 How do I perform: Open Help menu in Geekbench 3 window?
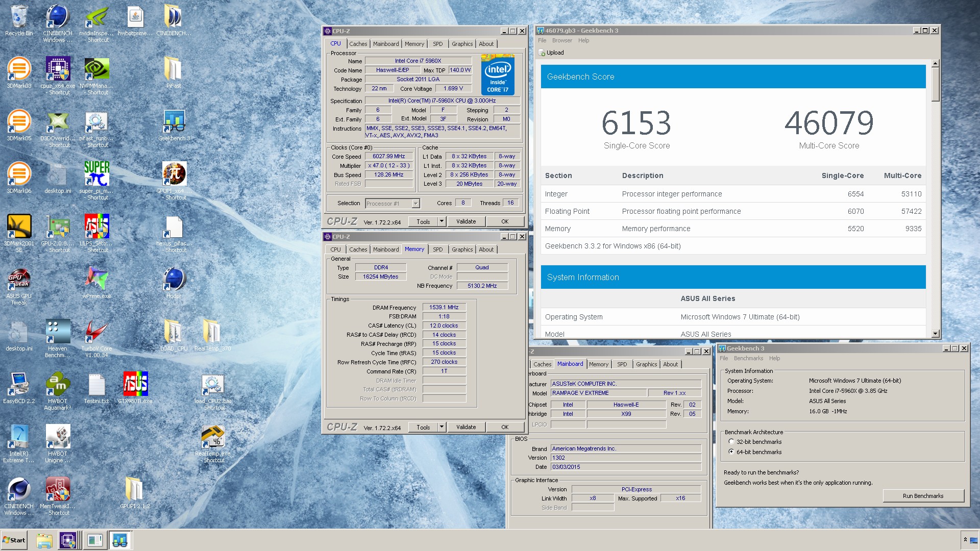click(x=774, y=358)
